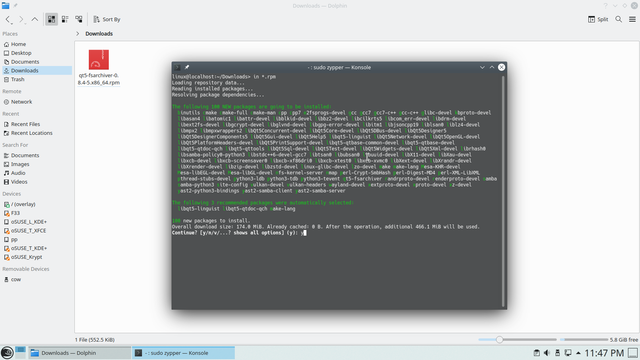Open oSUSE_T_XFCE device

tap(29, 231)
